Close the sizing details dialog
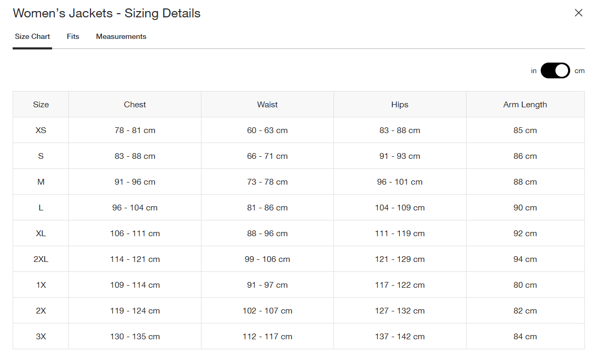597x364 pixels. 579,13
